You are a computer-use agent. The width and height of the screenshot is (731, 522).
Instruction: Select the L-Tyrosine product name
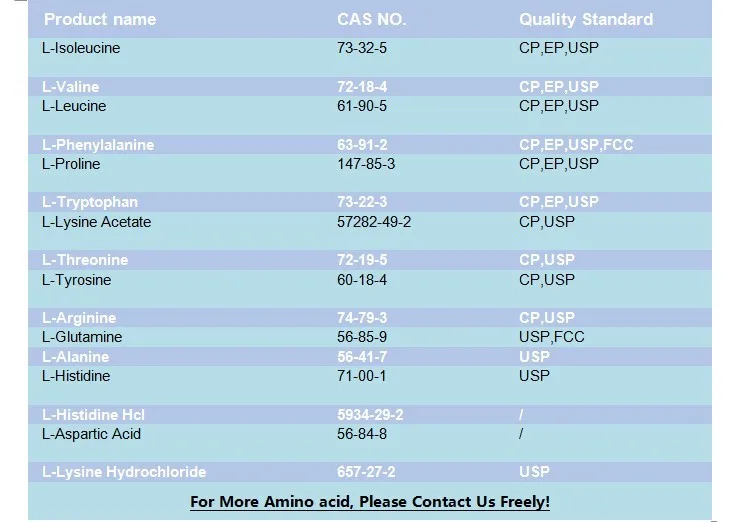tap(76, 280)
